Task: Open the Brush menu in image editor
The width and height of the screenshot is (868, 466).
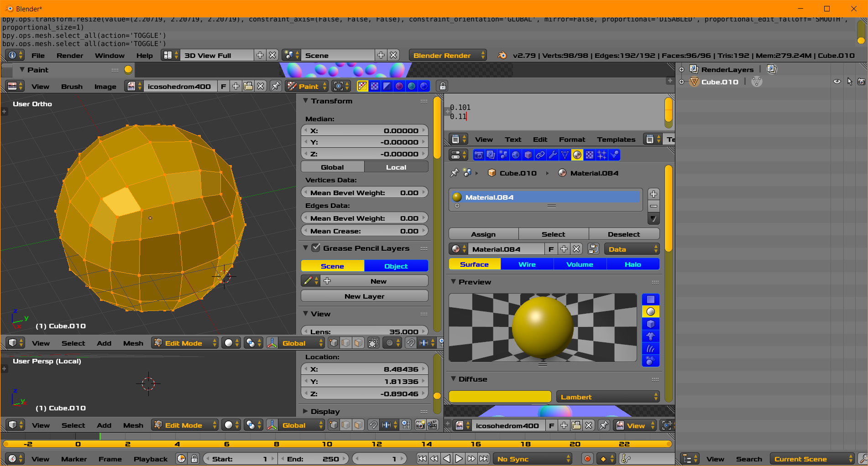Action: pyautogui.click(x=72, y=86)
